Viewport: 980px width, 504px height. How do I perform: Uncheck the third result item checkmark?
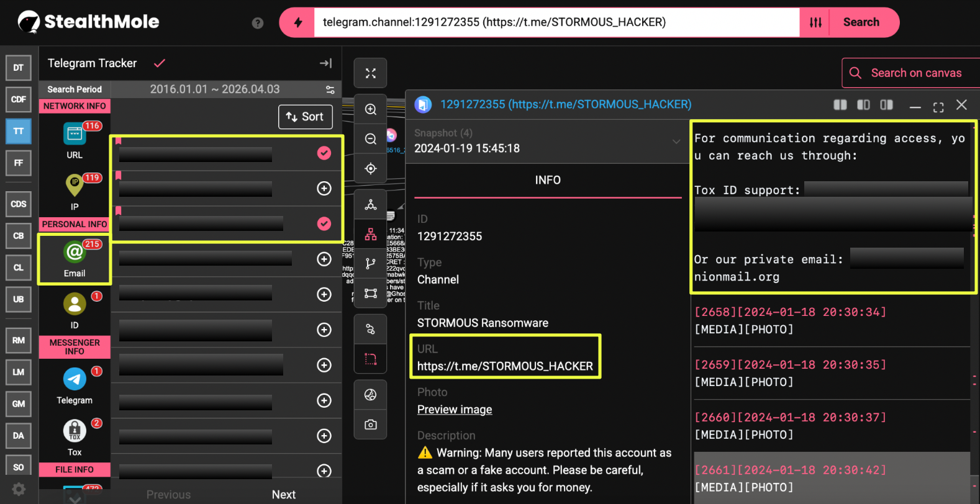(324, 223)
